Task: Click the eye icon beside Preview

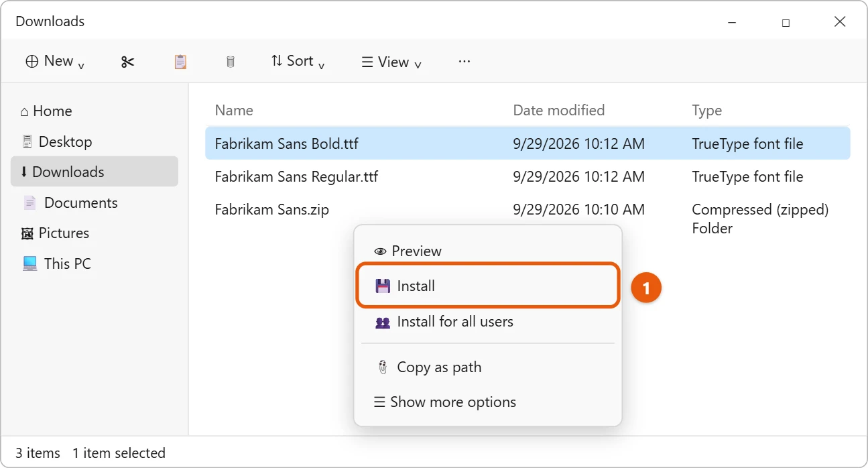Action: (381, 251)
